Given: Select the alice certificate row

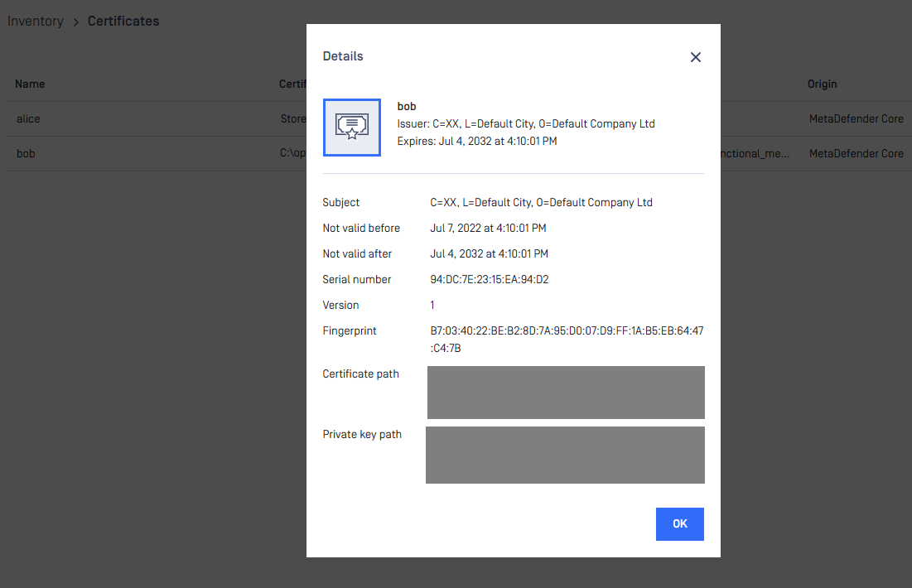Looking at the screenshot, I should click(x=28, y=118).
